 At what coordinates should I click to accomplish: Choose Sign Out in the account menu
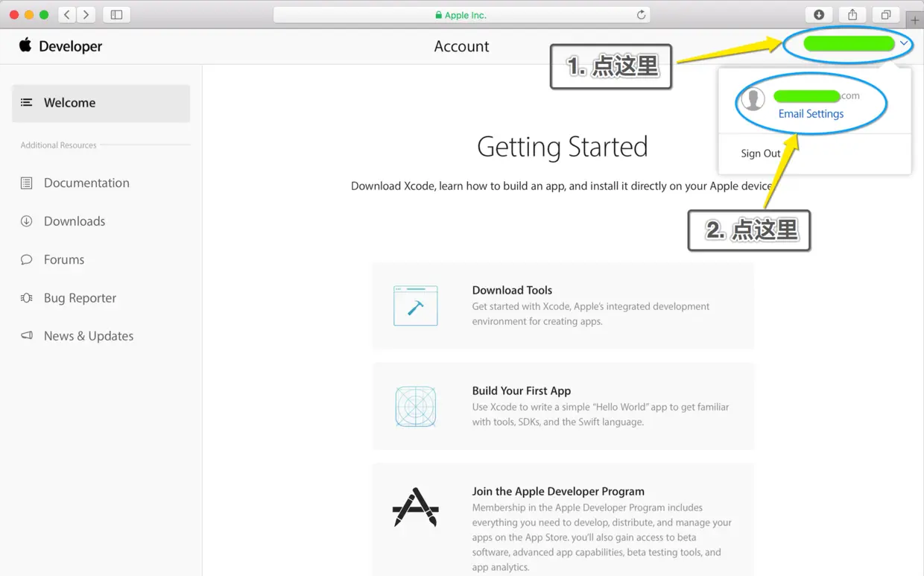760,154
